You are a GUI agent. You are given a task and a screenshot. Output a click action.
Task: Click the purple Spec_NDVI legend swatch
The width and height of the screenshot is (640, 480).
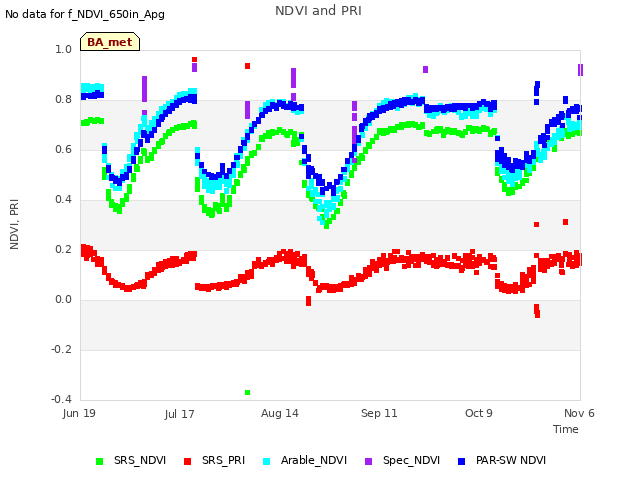pyautogui.click(x=368, y=461)
